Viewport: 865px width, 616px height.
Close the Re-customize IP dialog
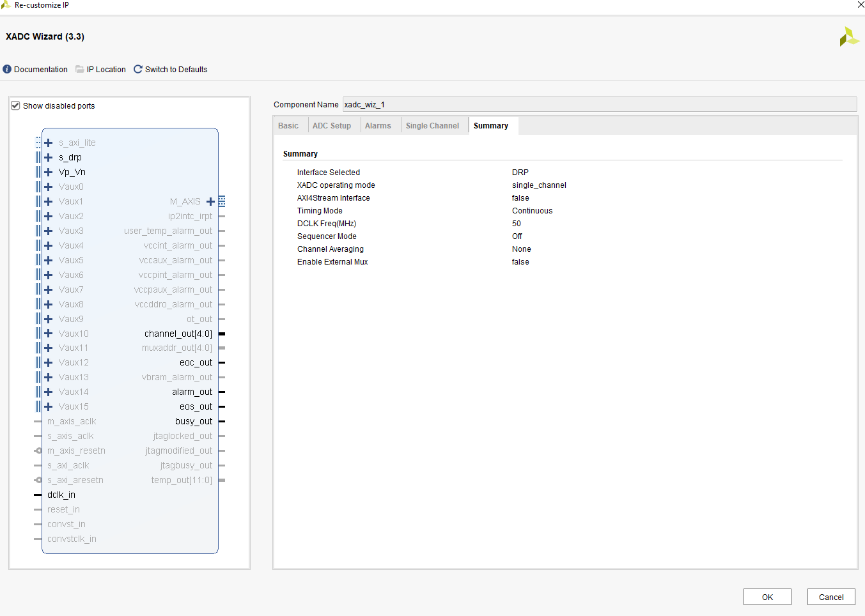860,4
